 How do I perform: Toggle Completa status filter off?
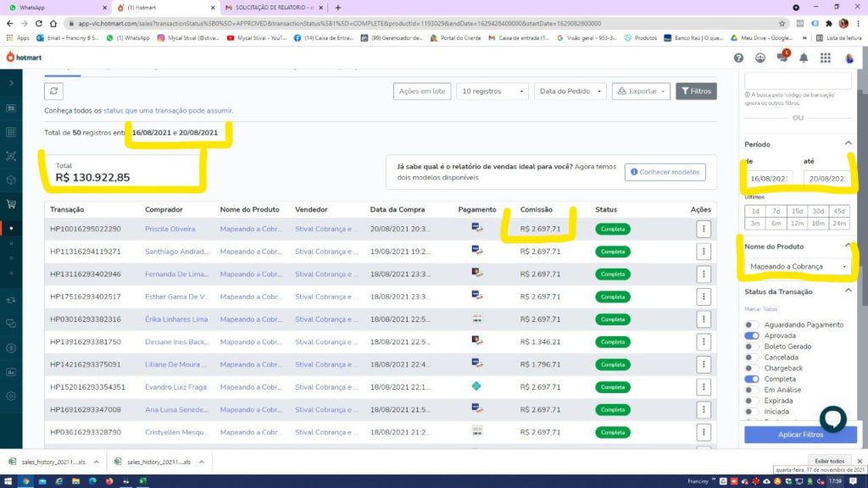pyautogui.click(x=751, y=379)
